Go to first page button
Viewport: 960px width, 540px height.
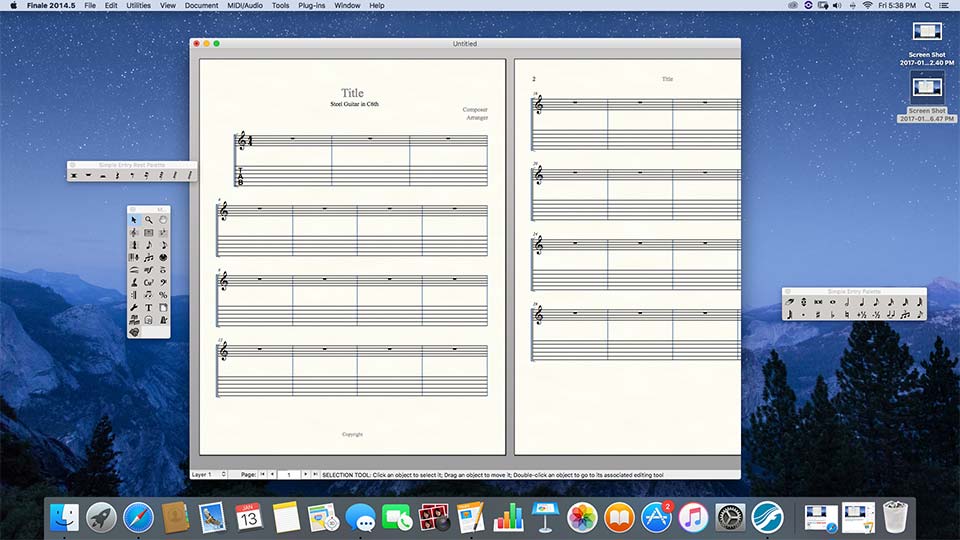263,474
